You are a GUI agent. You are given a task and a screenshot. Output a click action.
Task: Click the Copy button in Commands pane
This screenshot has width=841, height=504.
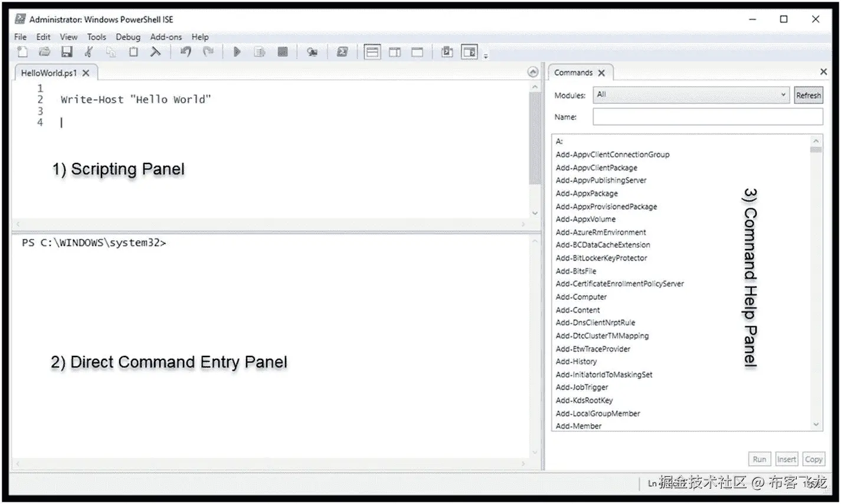813,459
